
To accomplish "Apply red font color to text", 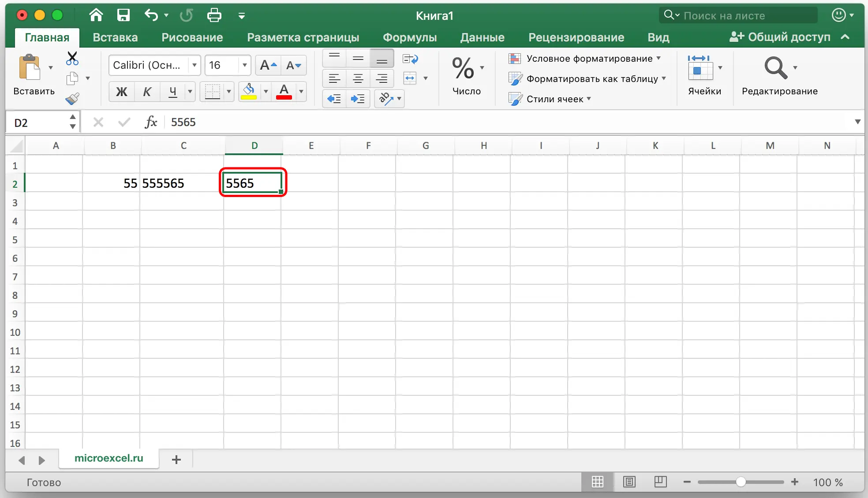I will click(284, 92).
